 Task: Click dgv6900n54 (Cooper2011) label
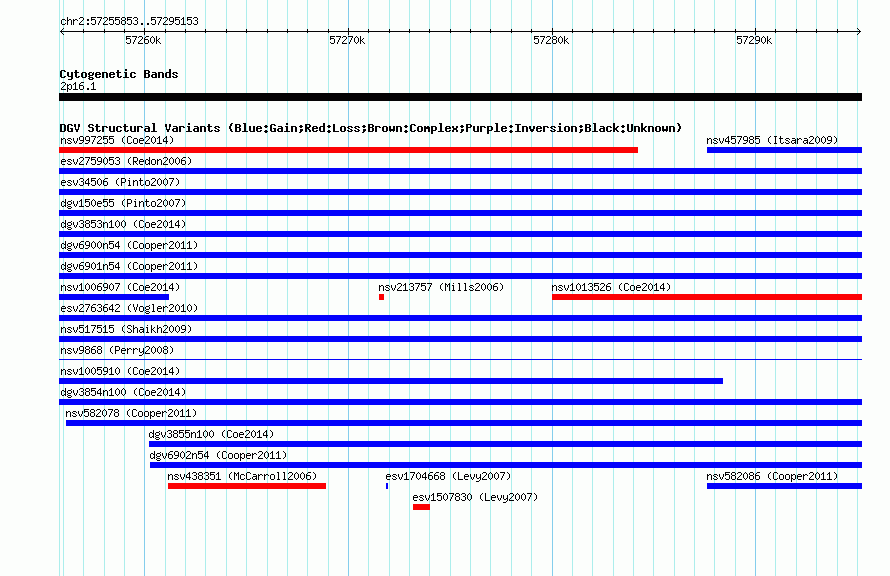point(129,245)
